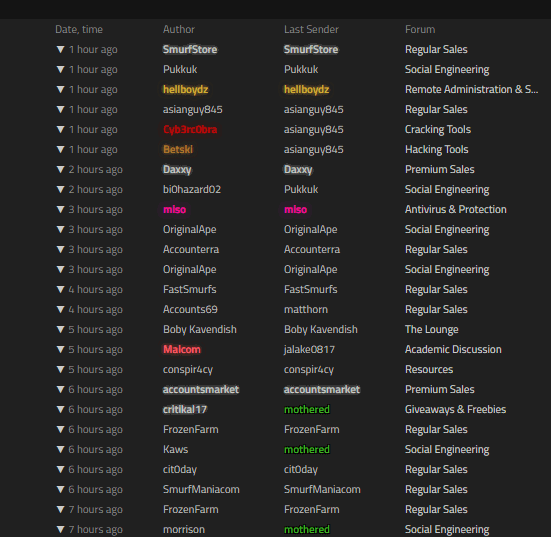Screen dimensions: 551x537
Task: Expand the hellboydz thread row triangle
Action: (60, 90)
